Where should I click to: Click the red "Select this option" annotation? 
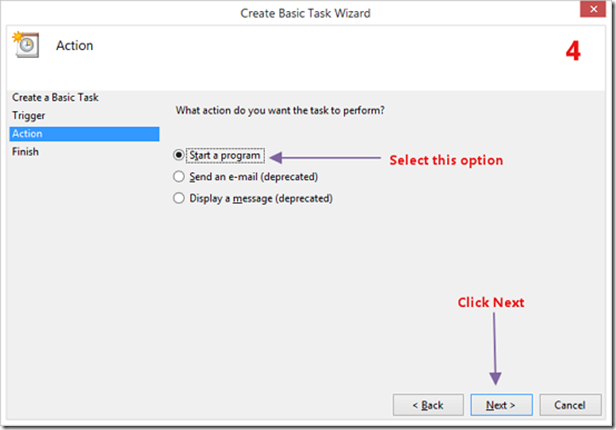coord(445,160)
